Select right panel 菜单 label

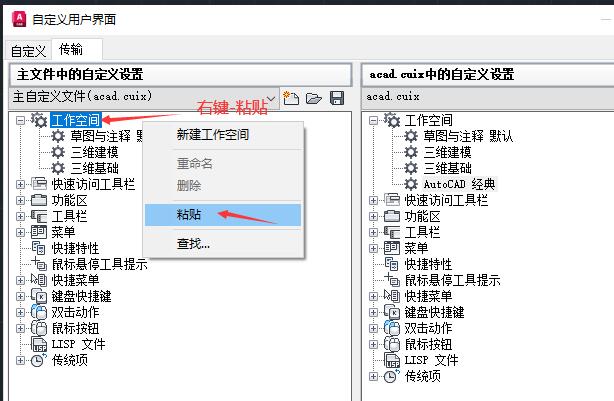tap(416, 248)
